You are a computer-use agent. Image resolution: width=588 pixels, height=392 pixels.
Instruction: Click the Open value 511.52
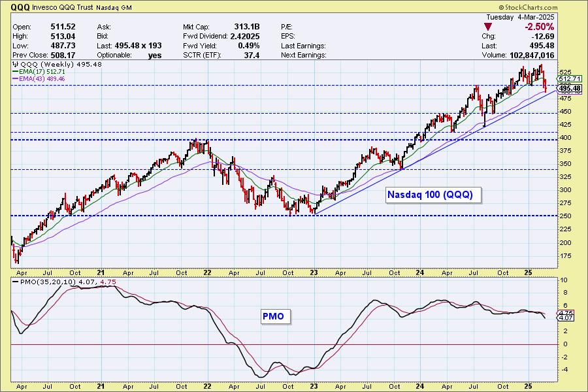click(x=63, y=27)
